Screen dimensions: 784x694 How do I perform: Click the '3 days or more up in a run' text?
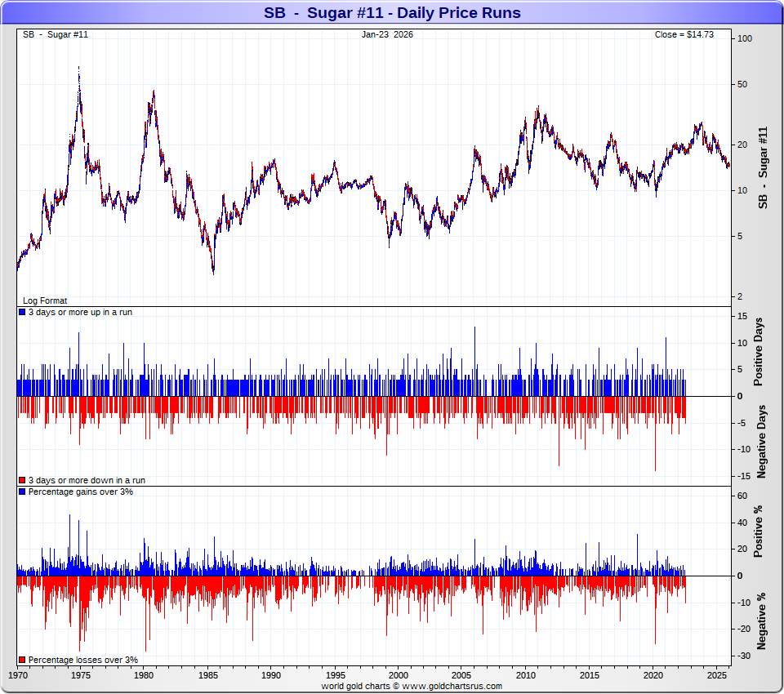80,313
